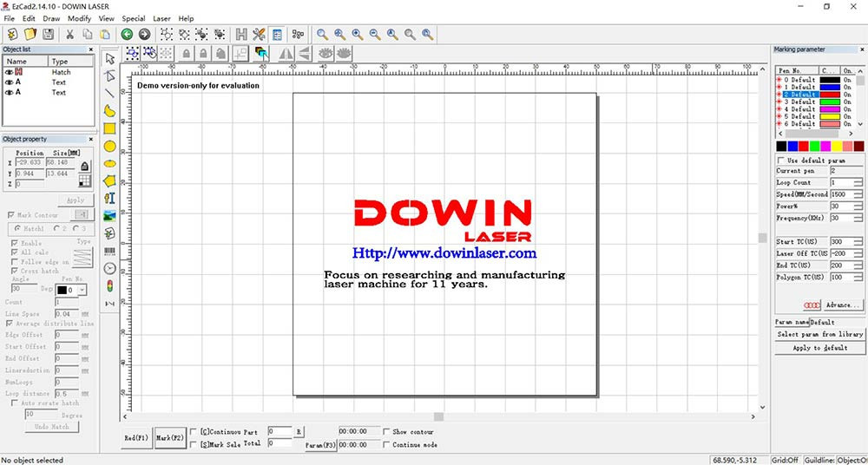Screen dimensions: 868x465
Task: Pick the barcode tool in left toolbar
Action: (x=110, y=251)
